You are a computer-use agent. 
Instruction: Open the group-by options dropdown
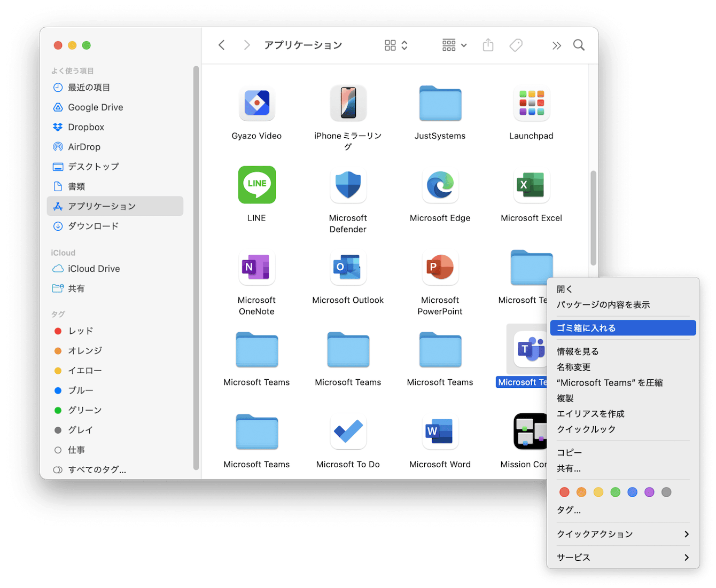pos(455,45)
